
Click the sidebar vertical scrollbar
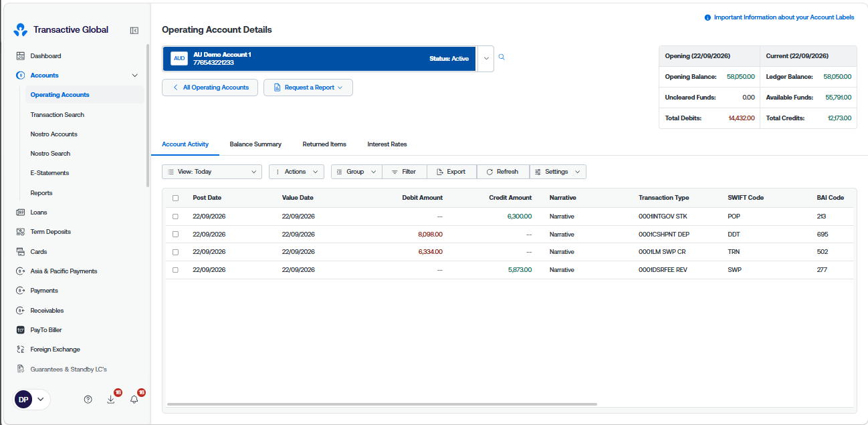coord(148,115)
